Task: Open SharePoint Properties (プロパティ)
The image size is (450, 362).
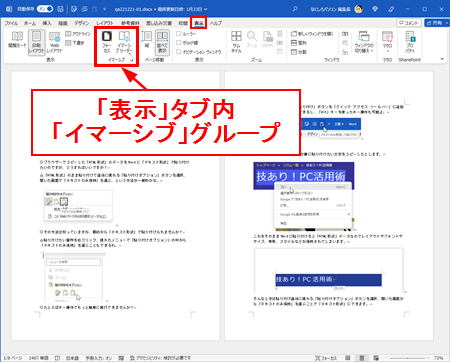Action: pyautogui.click(x=410, y=42)
